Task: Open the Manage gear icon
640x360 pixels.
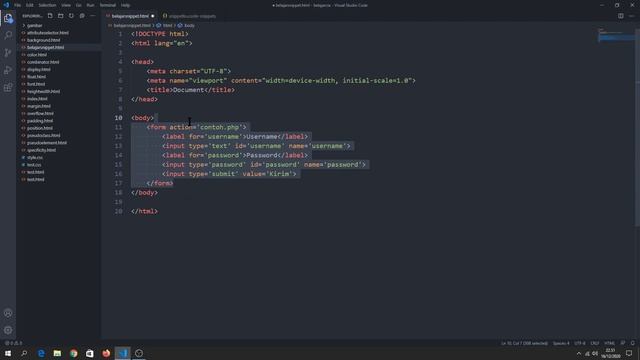Action: (8, 330)
